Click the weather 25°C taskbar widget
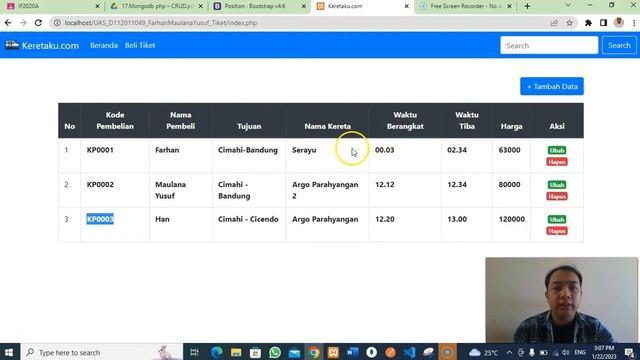640x360 pixels. pyautogui.click(x=483, y=352)
